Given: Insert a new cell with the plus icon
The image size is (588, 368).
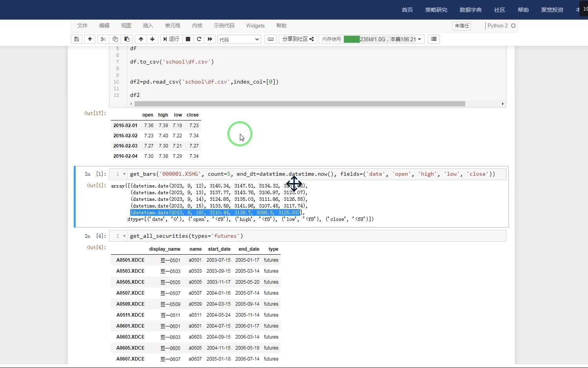Looking at the screenshot, I should coord(90,39).
